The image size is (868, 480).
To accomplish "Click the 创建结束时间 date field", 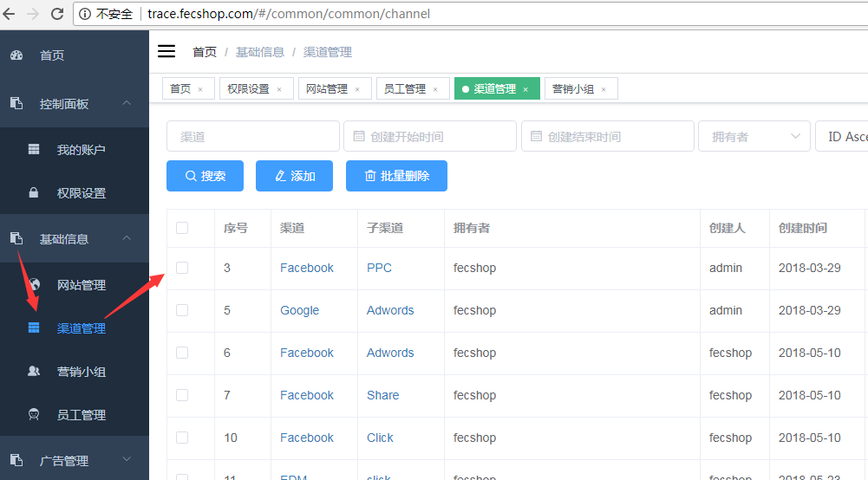I will click(x=608, y=136).
